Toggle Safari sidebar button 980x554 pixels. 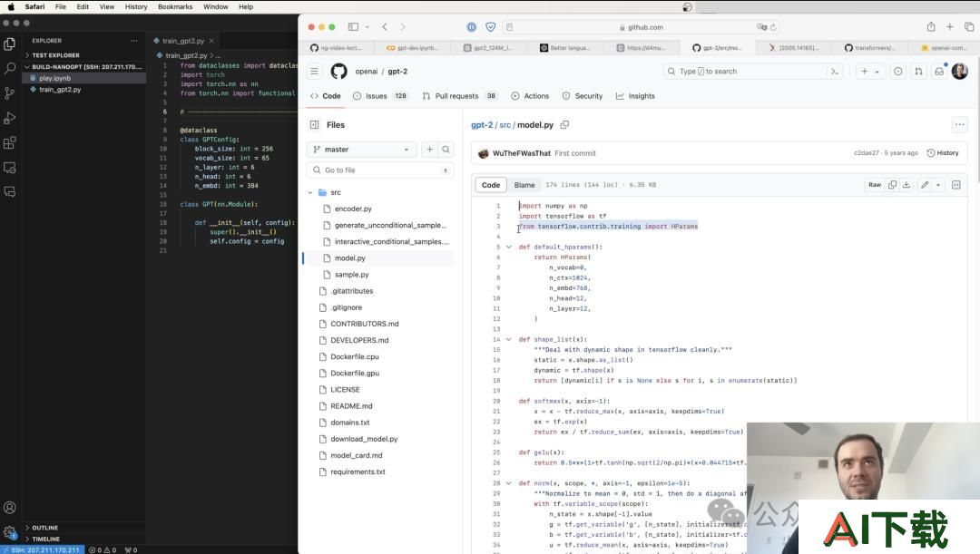353,27
